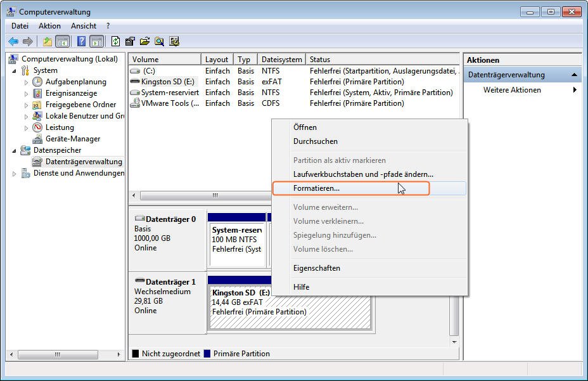Viewport: 588px width, 381px height.
Task: Click the Aufgabenplanung clock icon
Action: click(x=37, y=82)
